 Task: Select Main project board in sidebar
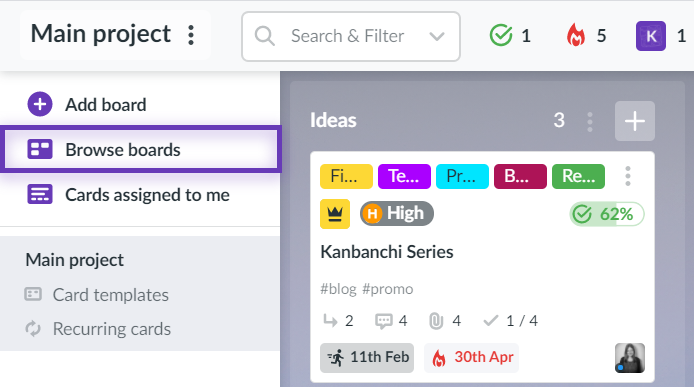point(74,260)
